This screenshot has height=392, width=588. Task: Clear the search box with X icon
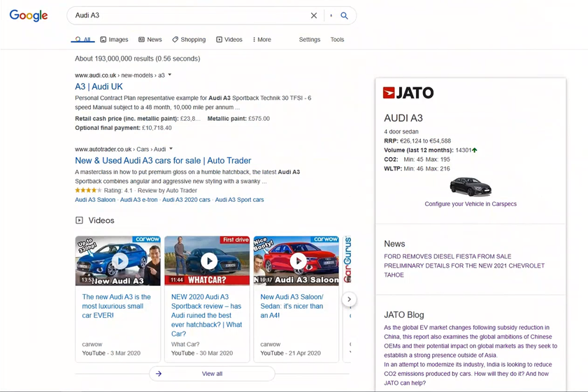(314, 15)
